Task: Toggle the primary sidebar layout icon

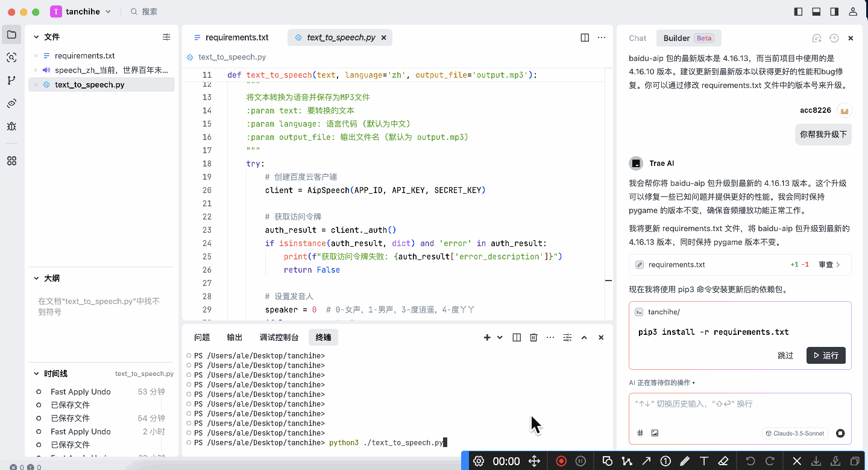Action: (799, 11)
